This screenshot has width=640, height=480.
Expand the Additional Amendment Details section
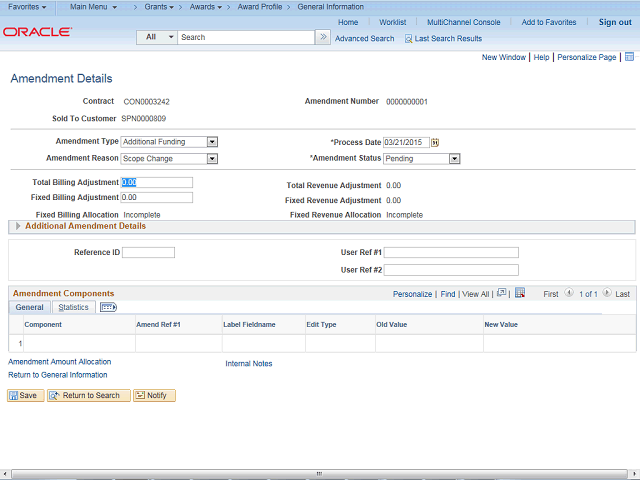(18, 227)
